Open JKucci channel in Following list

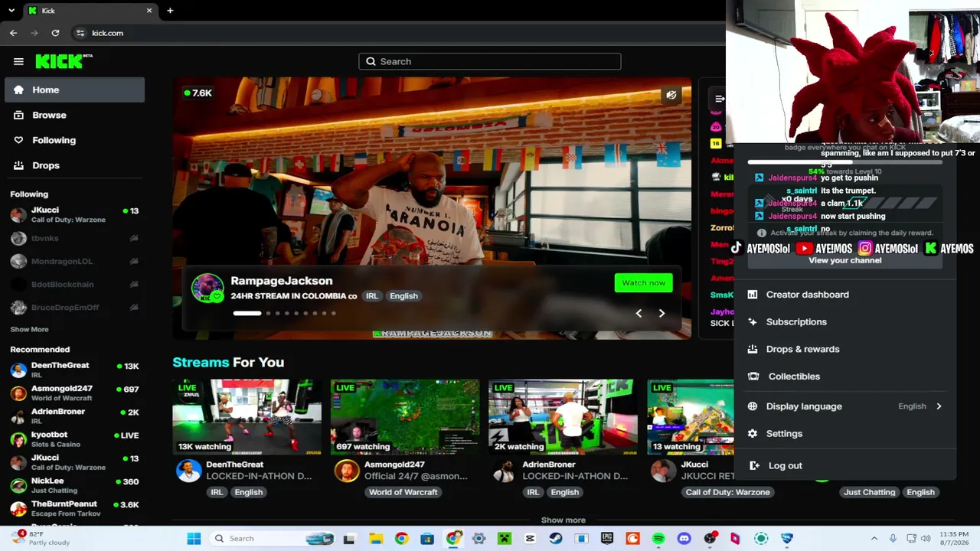(x=74, y=214)
